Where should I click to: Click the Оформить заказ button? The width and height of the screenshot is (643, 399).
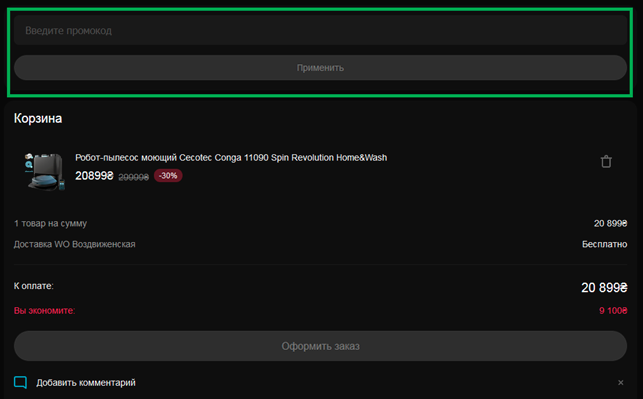click(x=320, y=346)
